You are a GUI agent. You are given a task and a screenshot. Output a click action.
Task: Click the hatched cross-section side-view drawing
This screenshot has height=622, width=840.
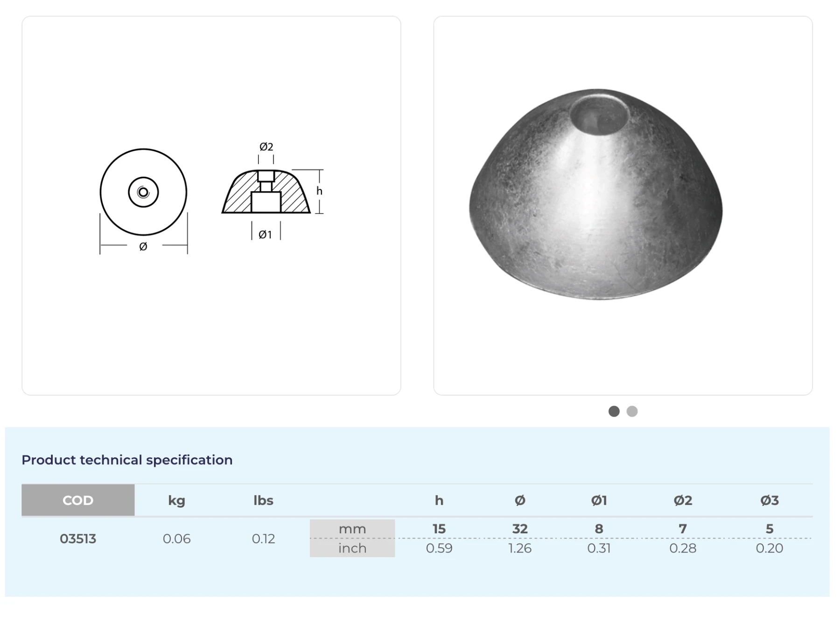point(266,192)
